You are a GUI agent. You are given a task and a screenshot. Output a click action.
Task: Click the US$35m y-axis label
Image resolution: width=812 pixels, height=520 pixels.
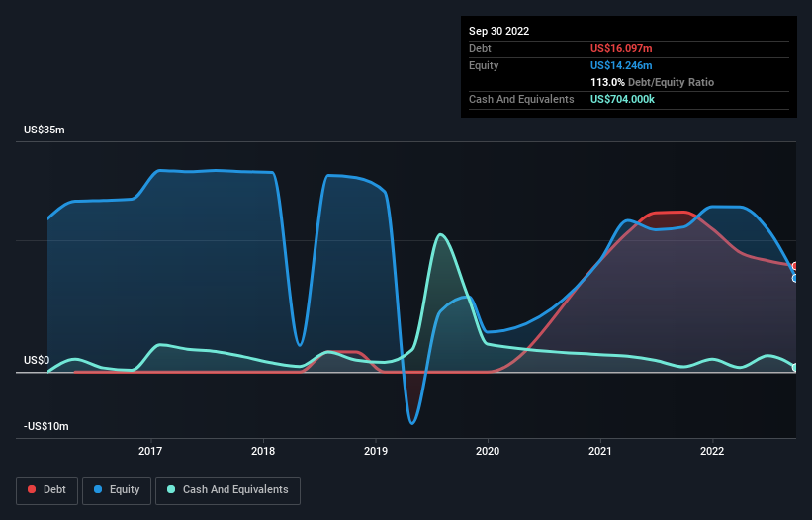(x=45, y=130)
